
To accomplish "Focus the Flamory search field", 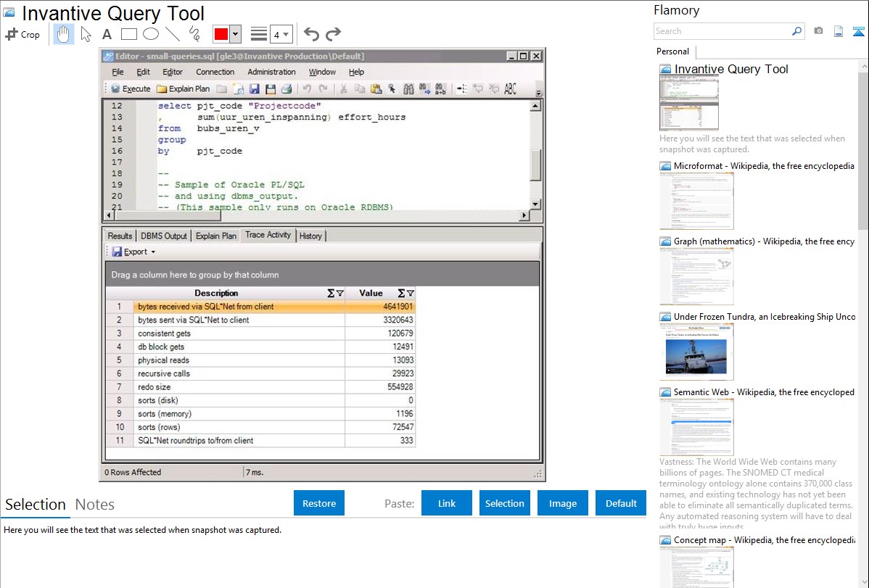I will tap(722, 31).
